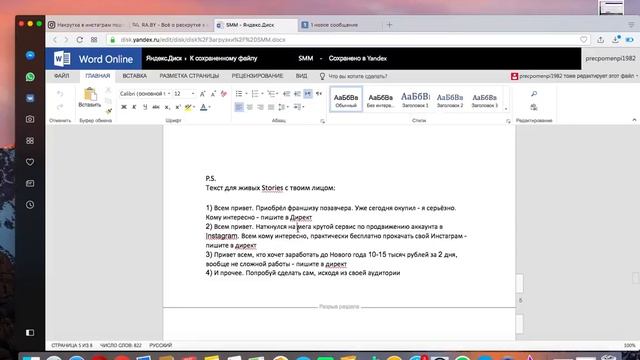This screenshot has width=640, height=360.
Task: Toggle subscript formatting
Action: 167,107
